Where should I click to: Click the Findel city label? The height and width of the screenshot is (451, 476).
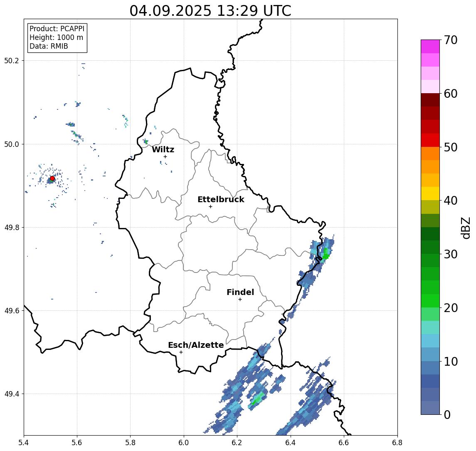(x=240, y=292)
